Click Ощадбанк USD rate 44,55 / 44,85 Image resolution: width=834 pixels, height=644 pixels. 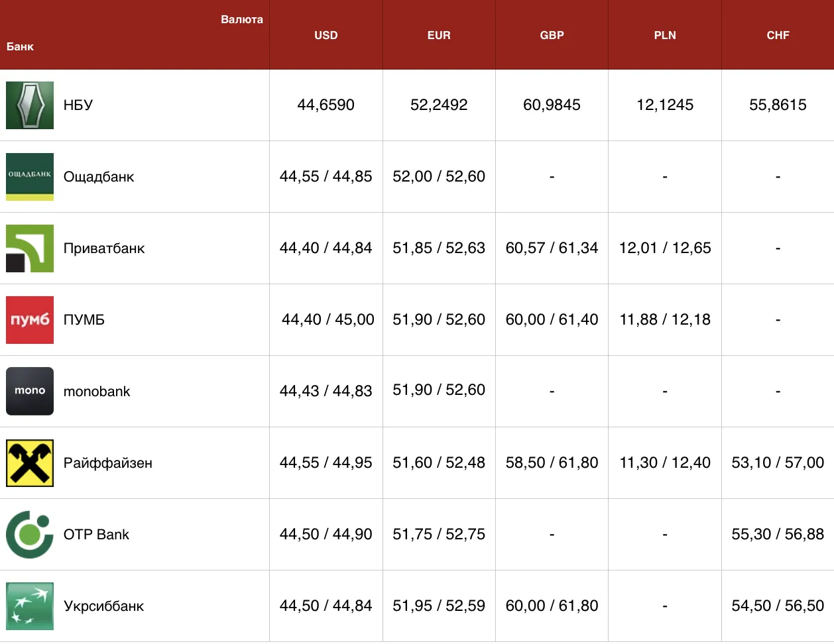tap(326, 176)
